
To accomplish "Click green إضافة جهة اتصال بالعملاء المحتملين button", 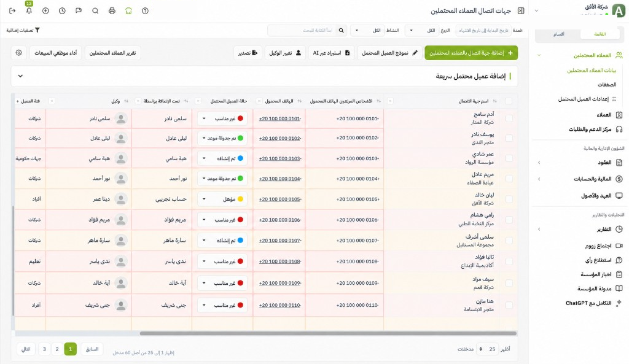I will [x=471, y=53].
